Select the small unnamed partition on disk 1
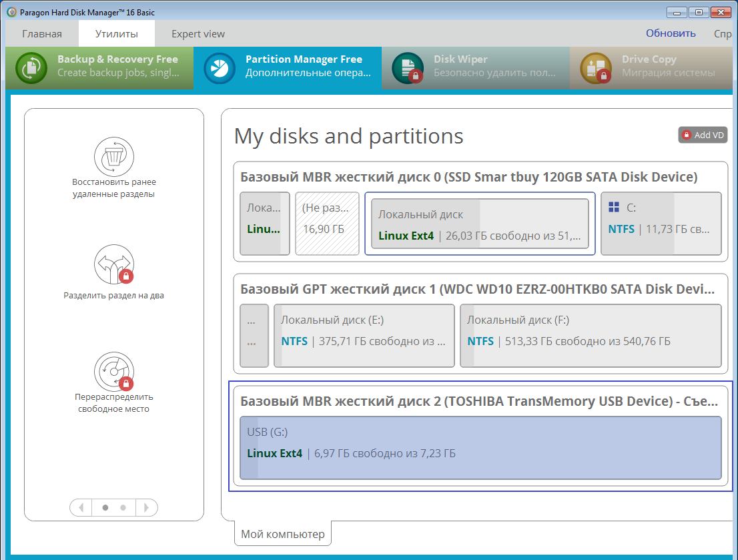This screenshot has width=738, height=560. click(254, 335)
